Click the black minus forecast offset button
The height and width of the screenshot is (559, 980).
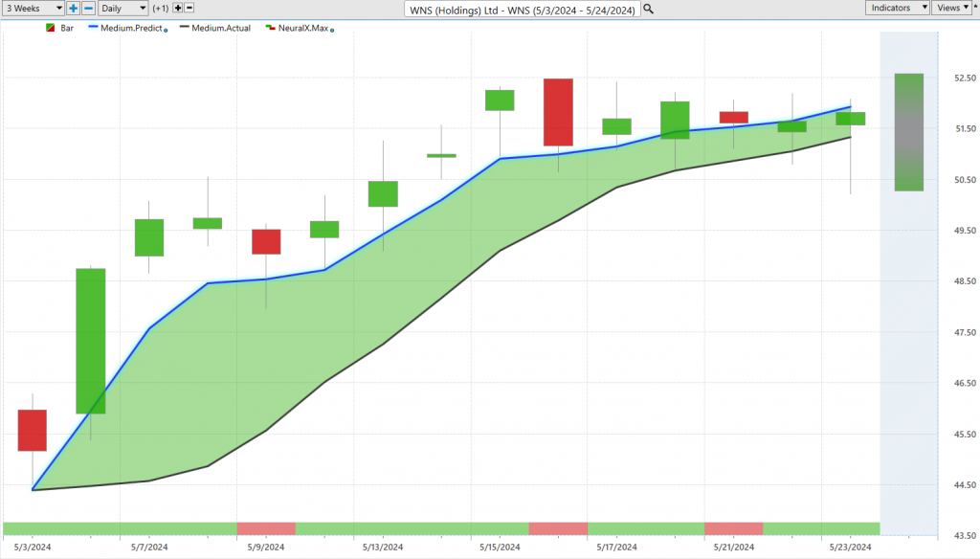click(x=190, y=8)
